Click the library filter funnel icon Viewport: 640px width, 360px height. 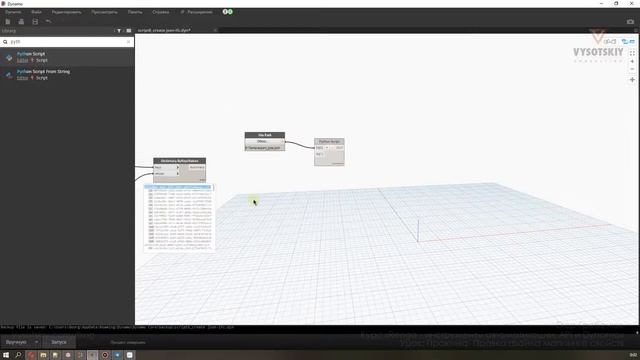[x=119, y=31]
